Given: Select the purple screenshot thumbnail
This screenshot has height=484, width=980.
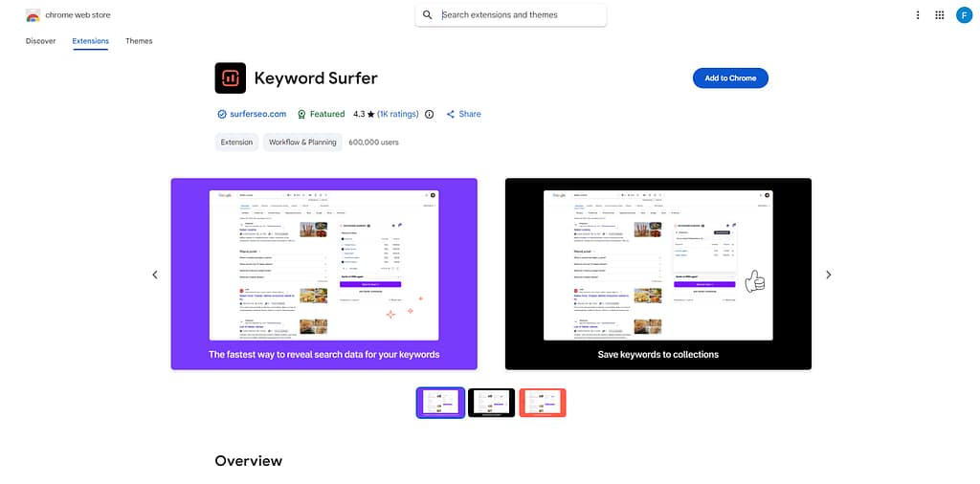Looking at the screenshot, I should pos(440,403).
